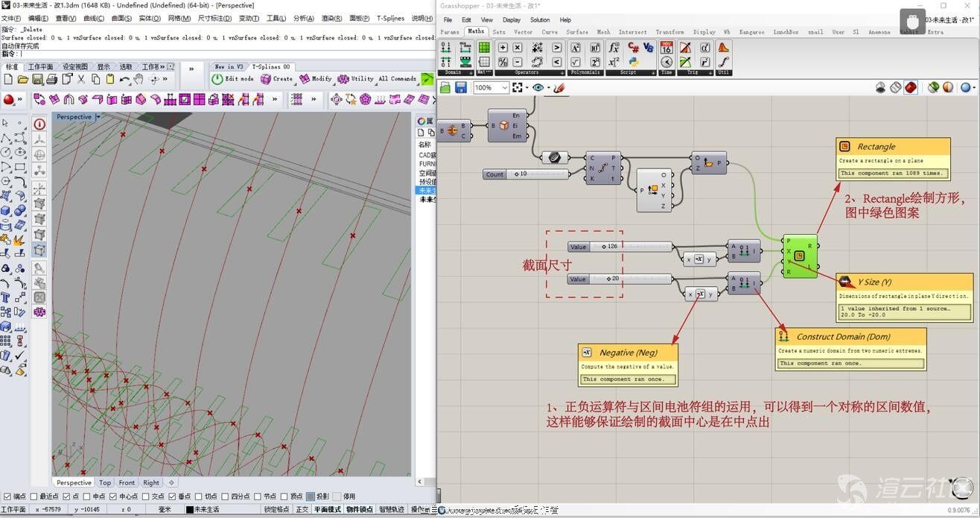This screenshot has height=518, width=980.
Task: Click the Python script component icon
Action: (632, 62)
